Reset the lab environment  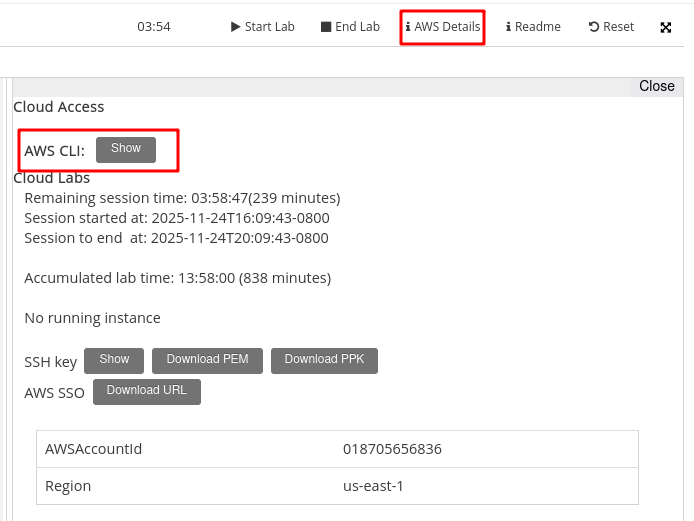611,27
